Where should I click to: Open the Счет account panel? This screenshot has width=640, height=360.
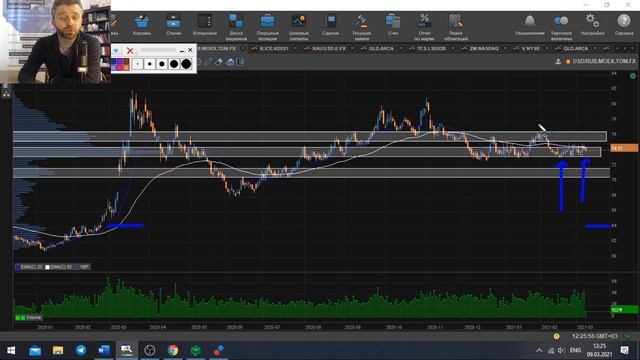pyautogui.click(x=393, y=25)
